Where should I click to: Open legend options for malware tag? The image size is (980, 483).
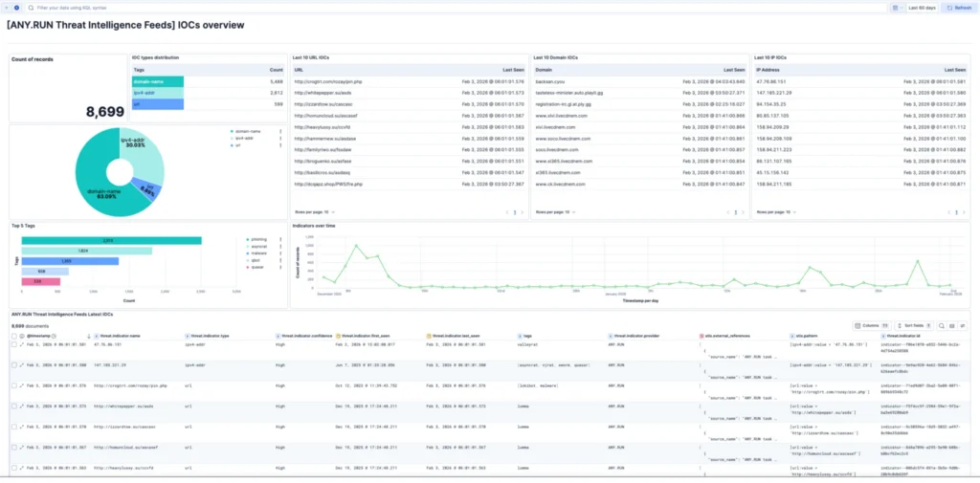pyautogui.click(x=280, y=253)
